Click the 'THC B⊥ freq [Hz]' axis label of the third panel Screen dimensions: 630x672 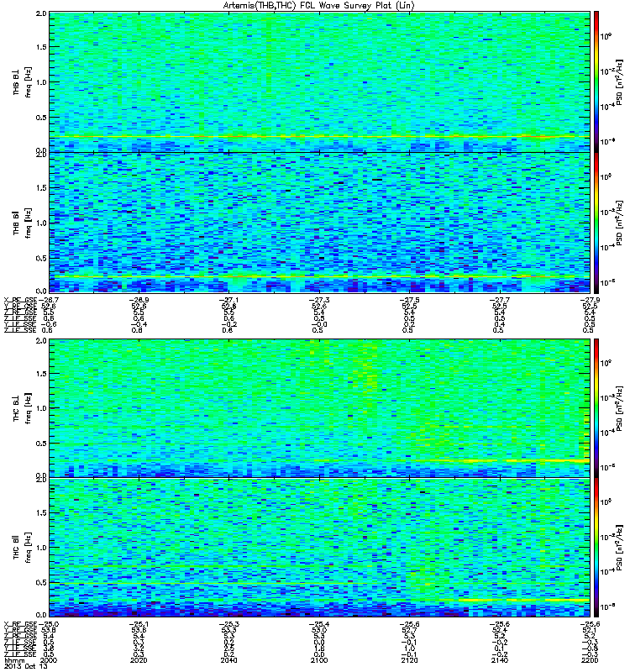pos(22,408)
